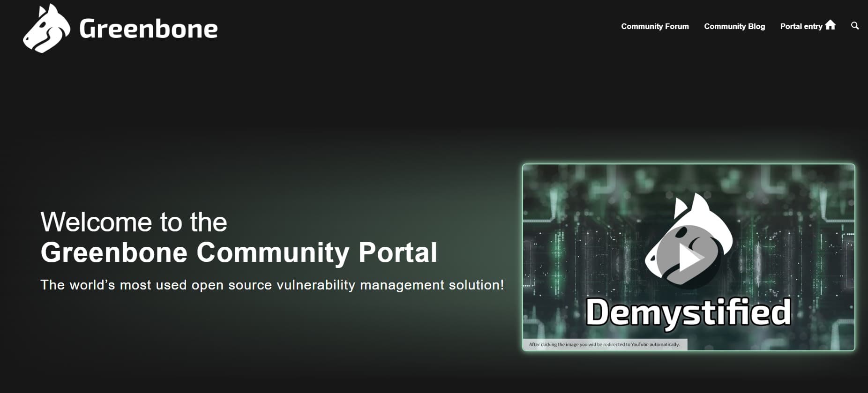The width and height of the screenshot is (868, 393).
Task: Open the Community Forum menu item
Action: pyautogui.click(x=655, y=26)
